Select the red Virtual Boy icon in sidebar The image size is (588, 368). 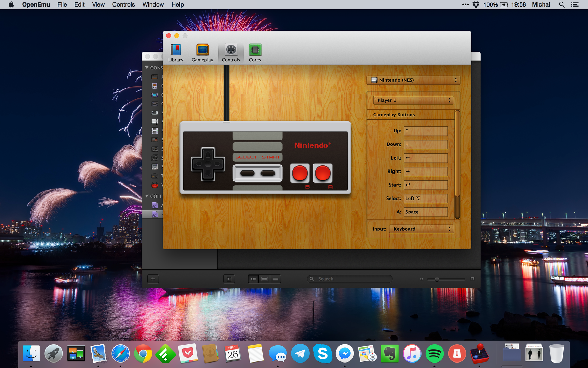(x=155, y=185)
